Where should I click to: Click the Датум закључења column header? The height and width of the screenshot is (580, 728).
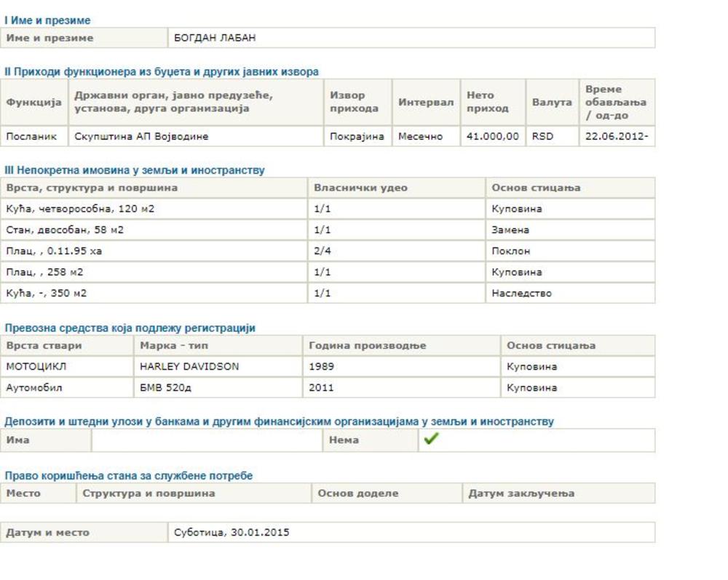[521, 493]
